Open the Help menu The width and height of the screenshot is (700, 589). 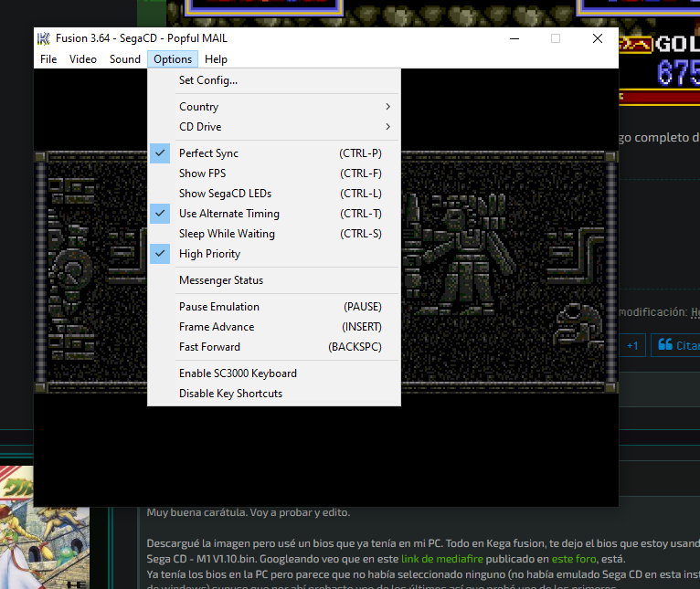216,59
